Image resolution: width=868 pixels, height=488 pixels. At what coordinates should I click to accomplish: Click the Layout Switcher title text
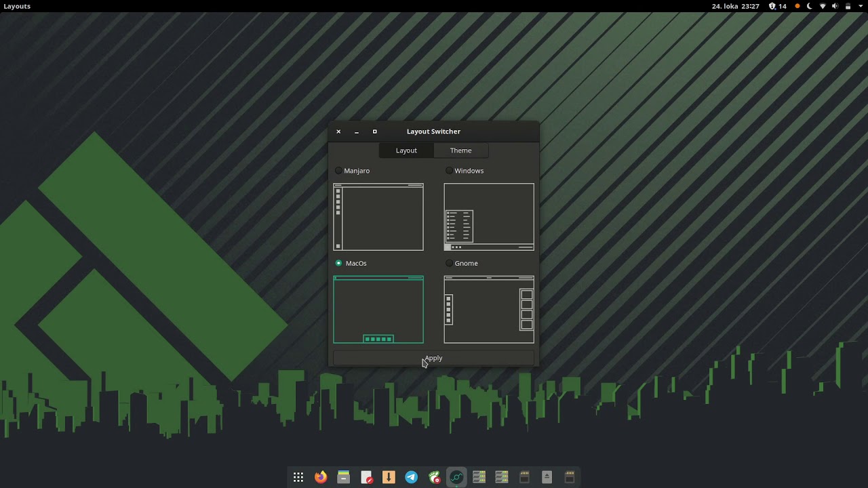pyautogui.click(x=433, y=131)
